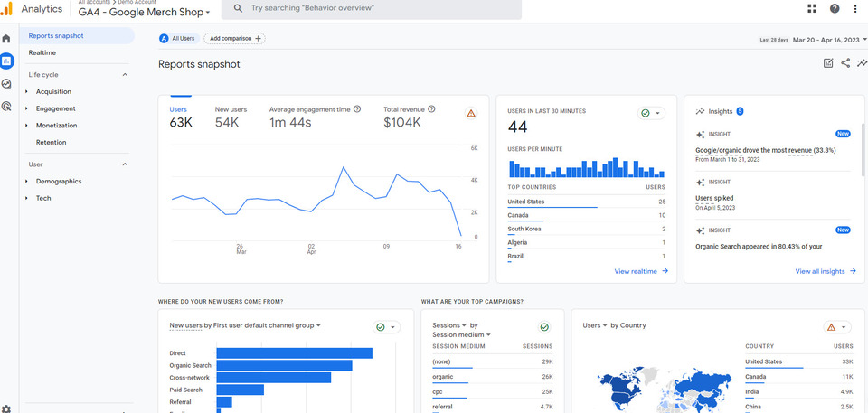
Task: Open Admin settings gear icon
Action: (7, 408)
